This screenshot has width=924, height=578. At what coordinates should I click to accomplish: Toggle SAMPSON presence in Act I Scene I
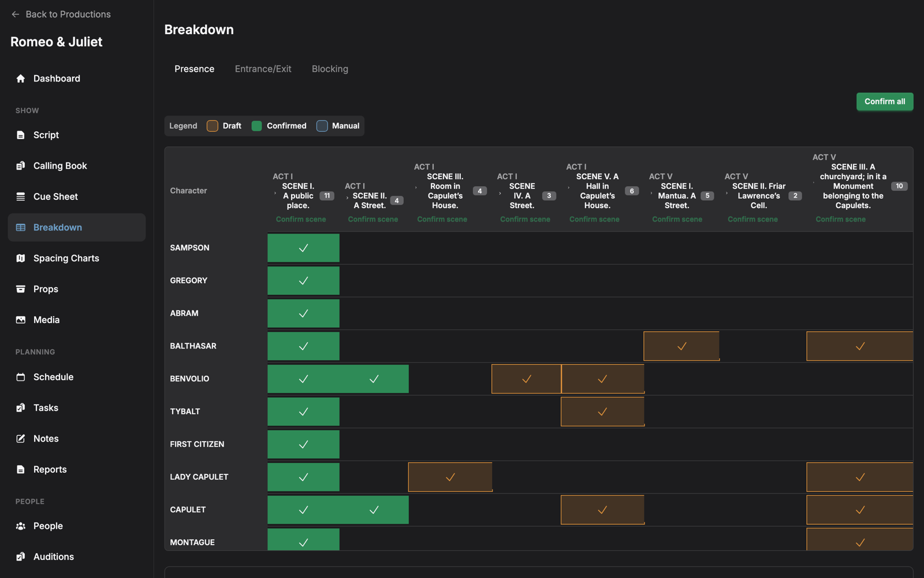pyautogui.click(x=303, y=248)
